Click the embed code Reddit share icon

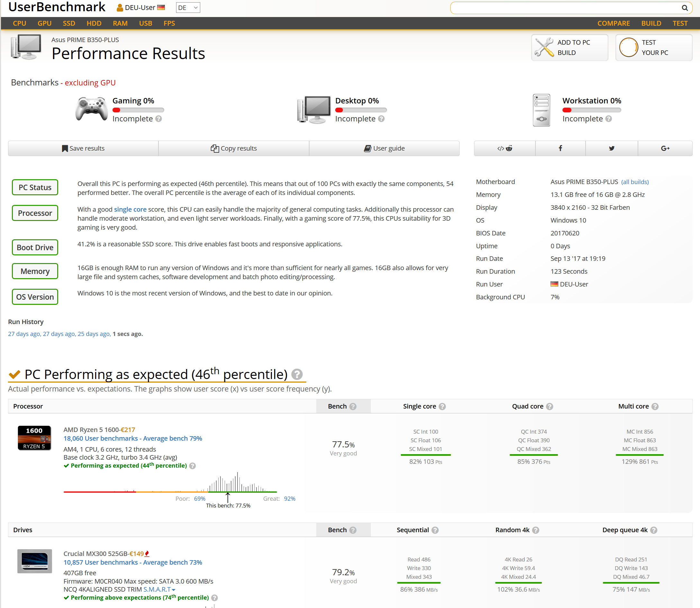click(505, 148)
